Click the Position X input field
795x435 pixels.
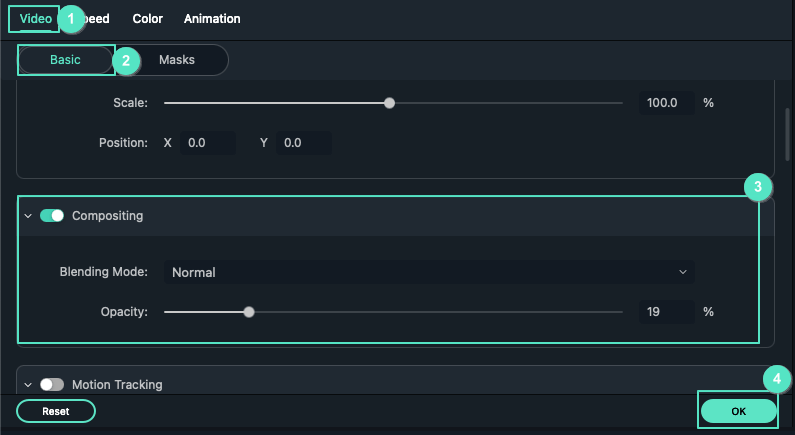tap(207, 143)
